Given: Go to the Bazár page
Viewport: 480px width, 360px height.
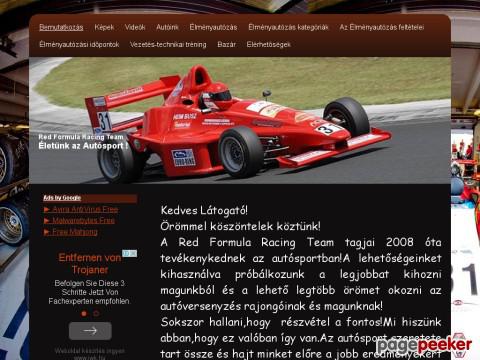Looking at the screenshot, I should (x=226, y=44).
